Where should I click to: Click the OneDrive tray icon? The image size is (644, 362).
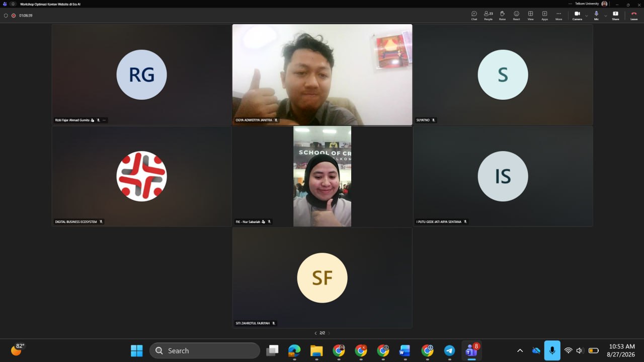click(536, 350)
